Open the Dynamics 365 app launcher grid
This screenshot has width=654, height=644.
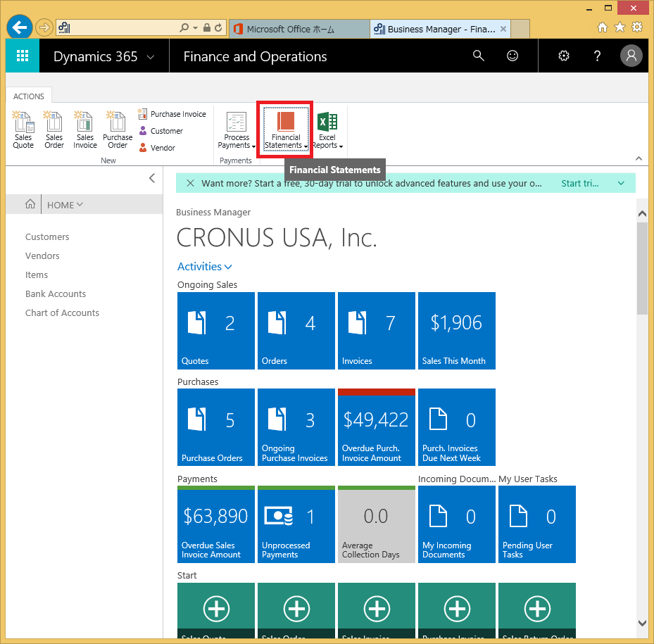tap(23, 56)
